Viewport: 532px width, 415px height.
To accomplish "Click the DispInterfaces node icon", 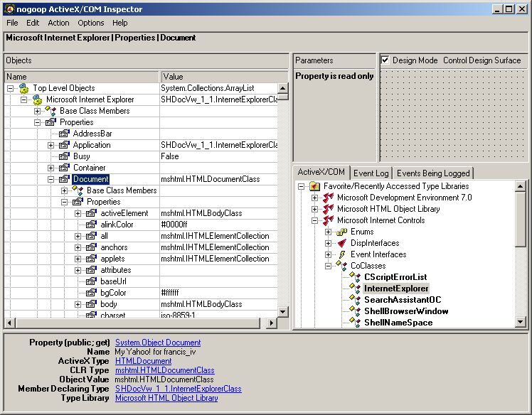I will (x=342, y=243).
